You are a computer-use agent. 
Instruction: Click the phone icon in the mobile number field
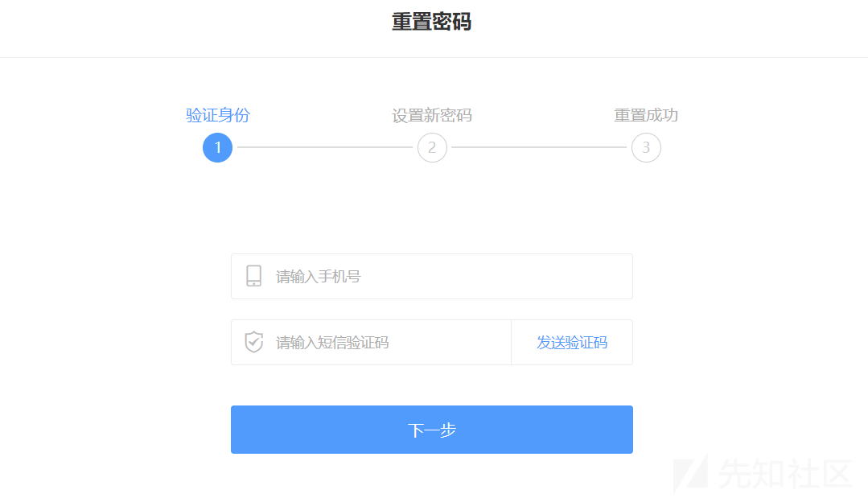click(253, 276)
